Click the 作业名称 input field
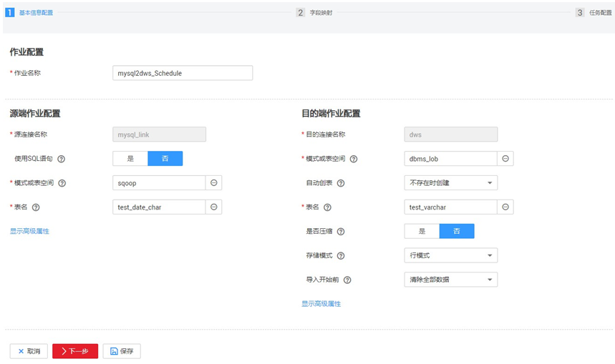 tap(183, 73)
